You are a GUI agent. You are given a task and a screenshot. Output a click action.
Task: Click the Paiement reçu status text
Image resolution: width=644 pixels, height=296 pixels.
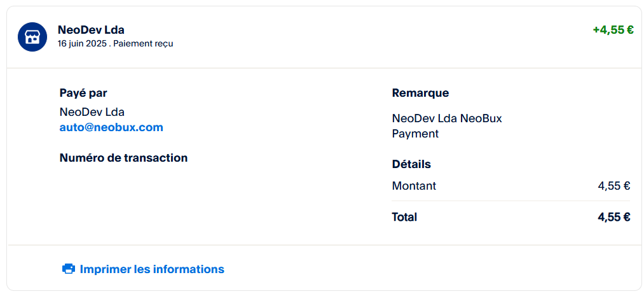point(143,43)
